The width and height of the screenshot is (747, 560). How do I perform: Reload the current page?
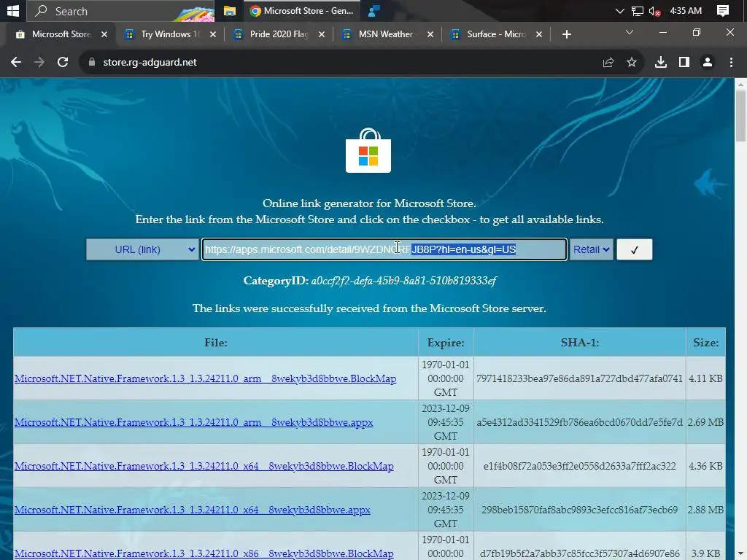click(x=63, y=62)
